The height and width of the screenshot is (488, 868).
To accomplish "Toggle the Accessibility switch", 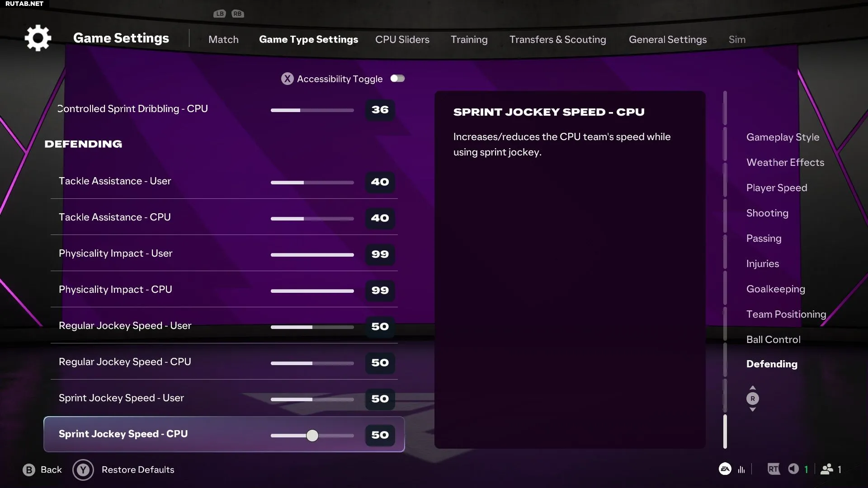I will point(397,79).
